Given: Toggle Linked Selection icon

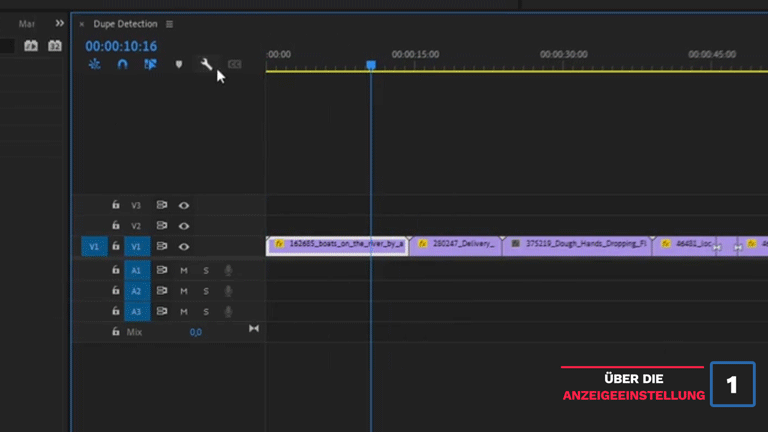Looking at the screenshot, I should tap(150, 64).
